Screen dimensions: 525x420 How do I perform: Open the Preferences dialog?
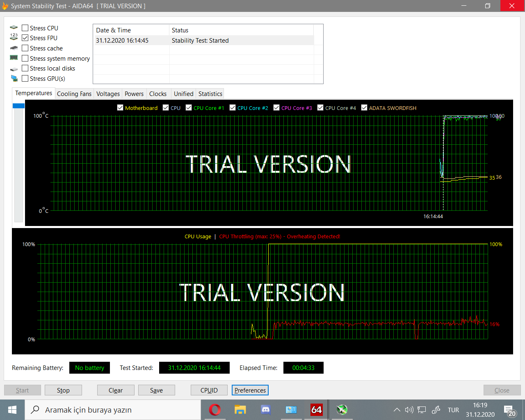[x=250, y=390]
